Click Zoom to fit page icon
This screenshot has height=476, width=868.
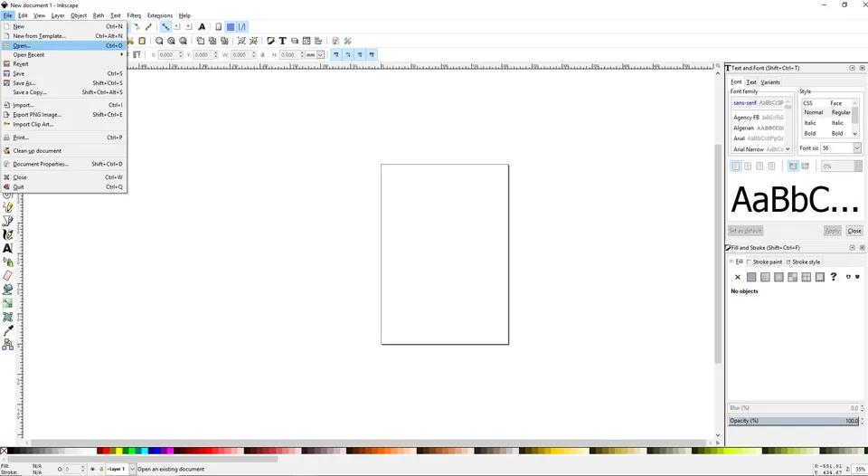pyautogui.click(x=183, y=41)
